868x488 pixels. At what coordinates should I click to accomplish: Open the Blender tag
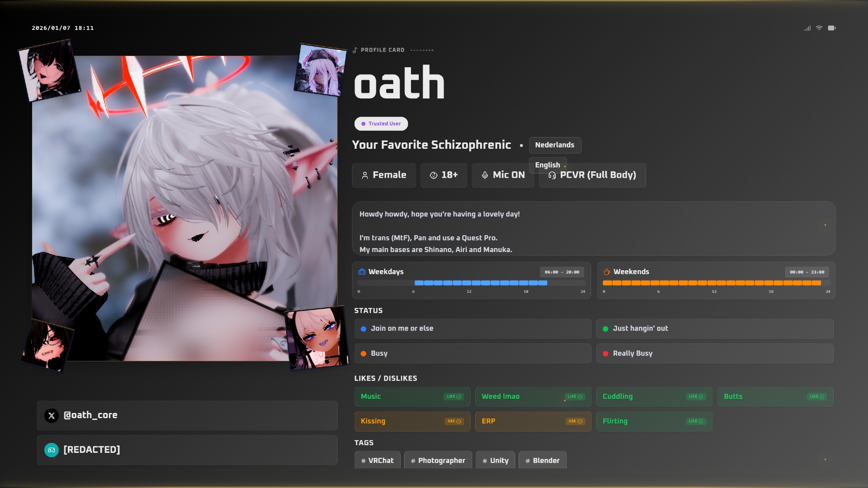click(542, 461)
